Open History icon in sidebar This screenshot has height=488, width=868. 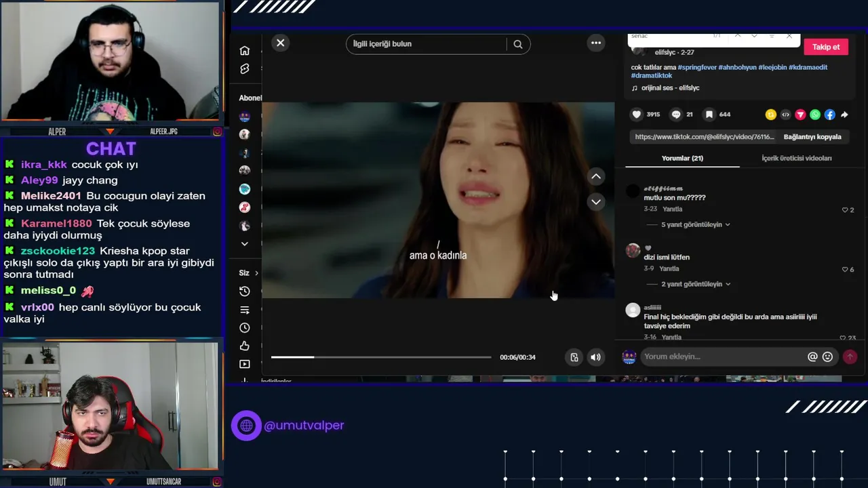point(245,291)
